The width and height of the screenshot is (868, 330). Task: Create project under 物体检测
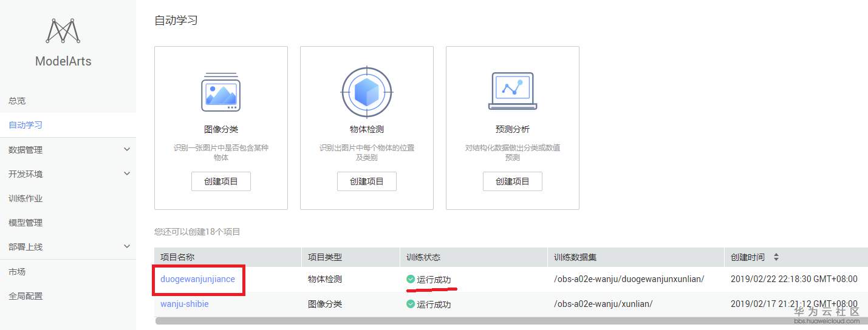coord(367,181)
